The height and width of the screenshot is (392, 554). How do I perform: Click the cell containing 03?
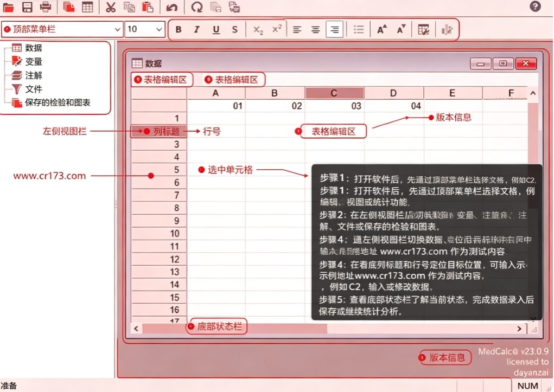tap(334, 106)
